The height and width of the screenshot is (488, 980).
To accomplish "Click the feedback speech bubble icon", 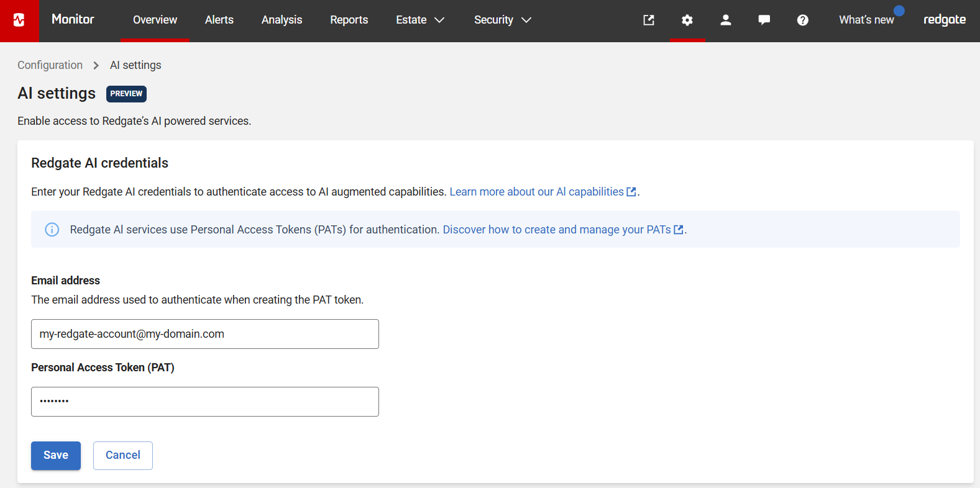I will point(764,20).
